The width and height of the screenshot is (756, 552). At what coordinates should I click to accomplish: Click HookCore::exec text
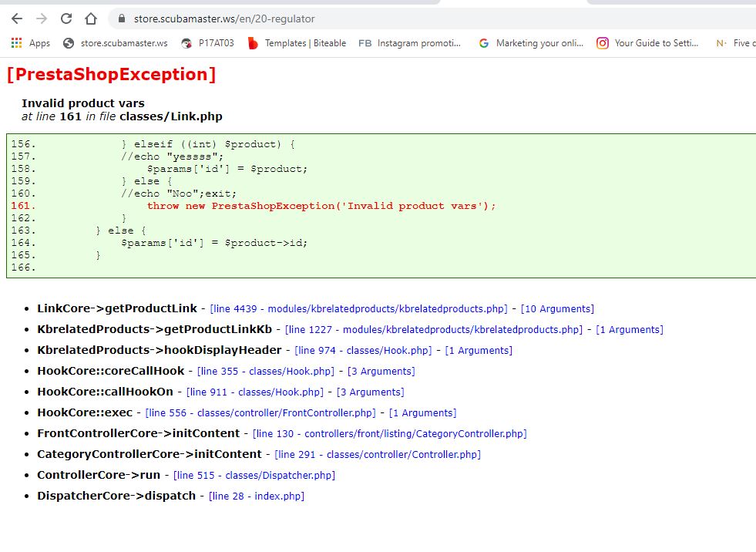(85, 412)
